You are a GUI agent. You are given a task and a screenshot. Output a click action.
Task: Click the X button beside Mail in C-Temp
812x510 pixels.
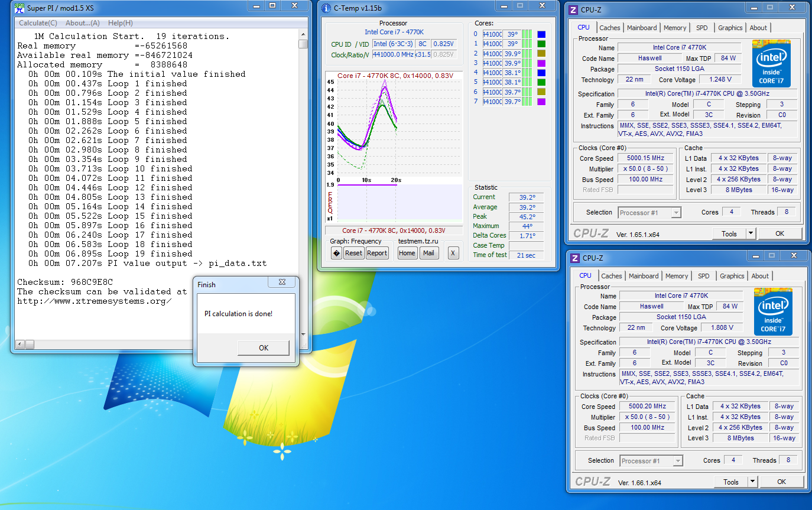point(453,253)
